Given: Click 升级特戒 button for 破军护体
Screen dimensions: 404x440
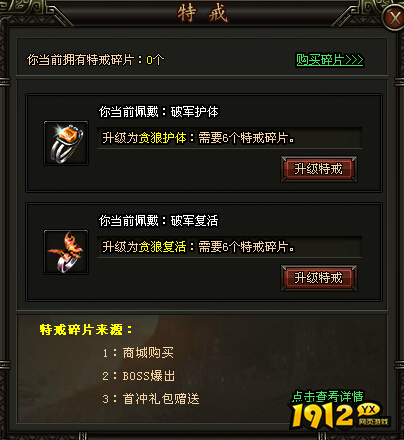Looking at the screenshot, I should pos(319,169).
